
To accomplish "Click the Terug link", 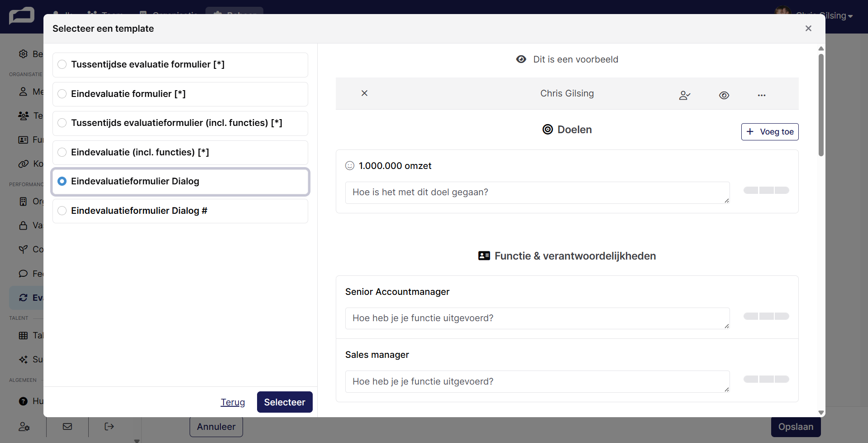I will coord(233,402).
